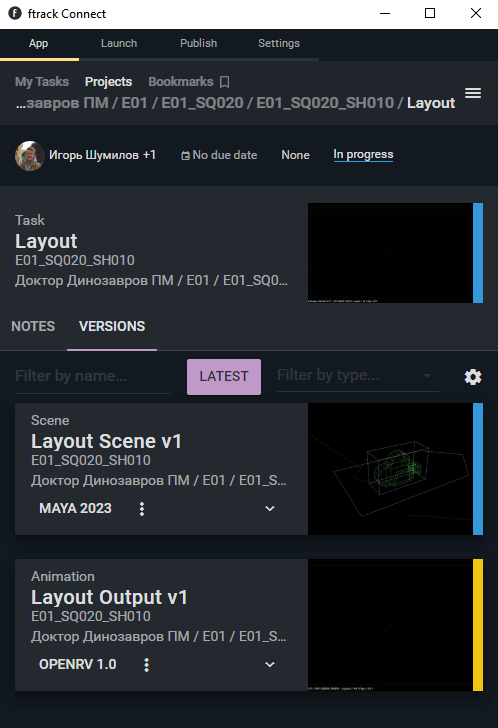Click the In progress status link

click(x=363, y=155)
